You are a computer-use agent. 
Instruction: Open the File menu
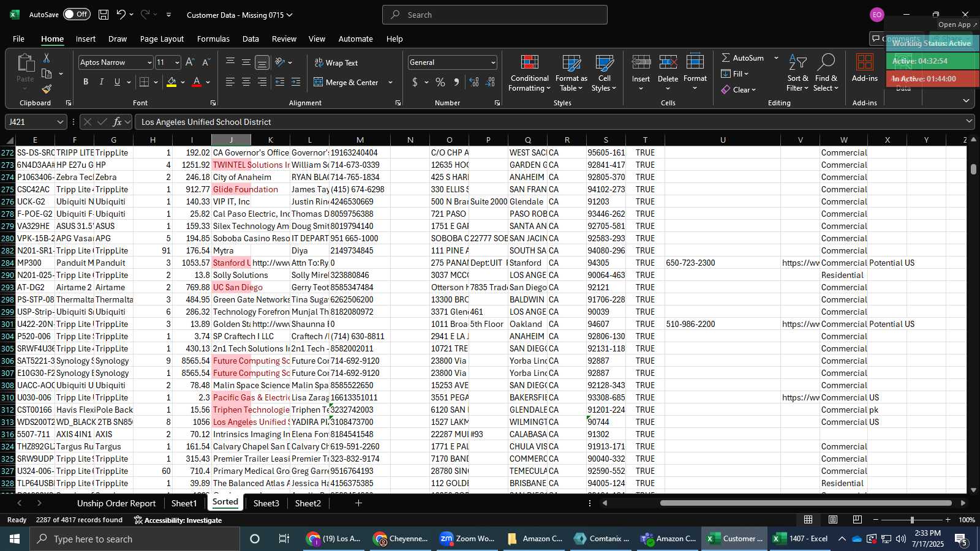click(x=18, y=39)
